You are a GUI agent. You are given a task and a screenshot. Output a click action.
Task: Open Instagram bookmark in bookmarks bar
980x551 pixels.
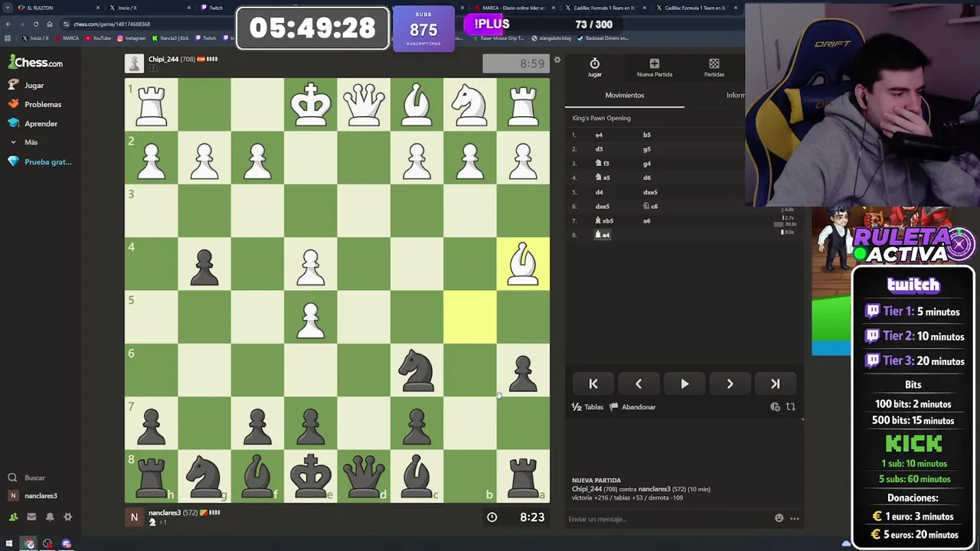132,38
